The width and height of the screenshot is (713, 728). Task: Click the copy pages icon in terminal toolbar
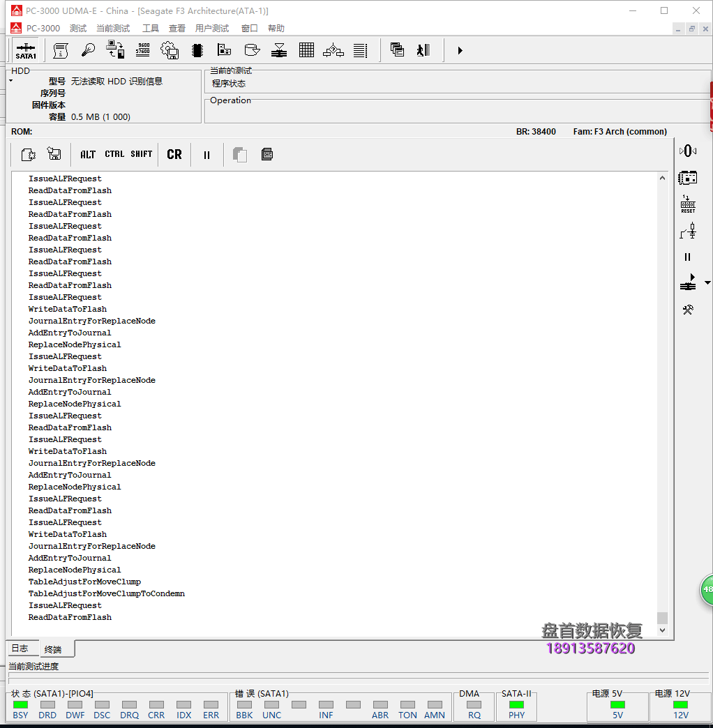pos(240,155)
